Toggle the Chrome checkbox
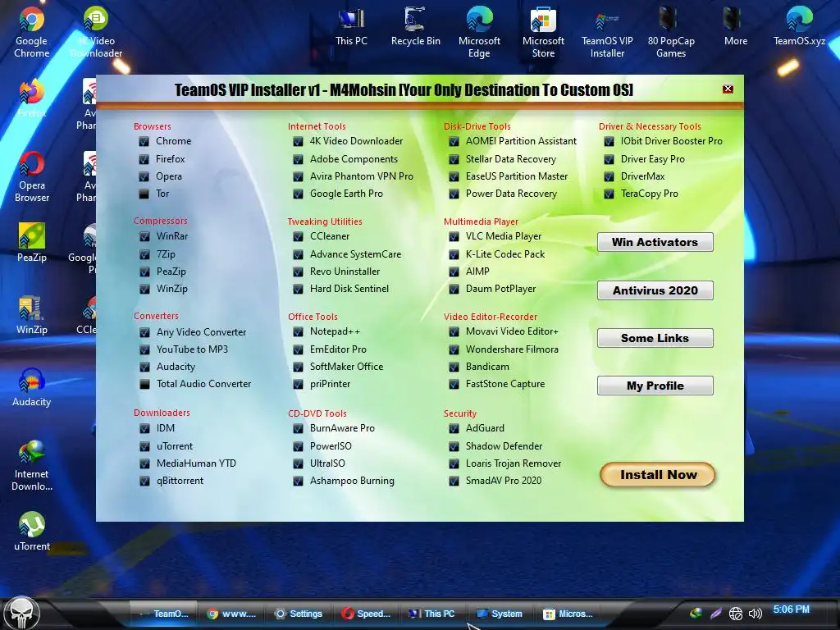This screenshot has height=630, width=840. pyautogui.click(x=144, y=142)
